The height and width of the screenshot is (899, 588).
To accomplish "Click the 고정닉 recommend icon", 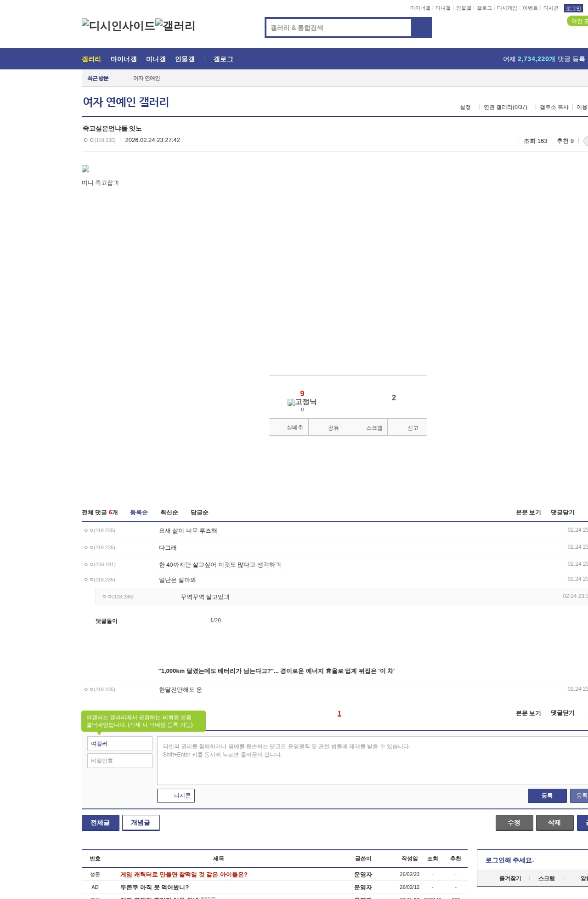I will click(302, 402).
